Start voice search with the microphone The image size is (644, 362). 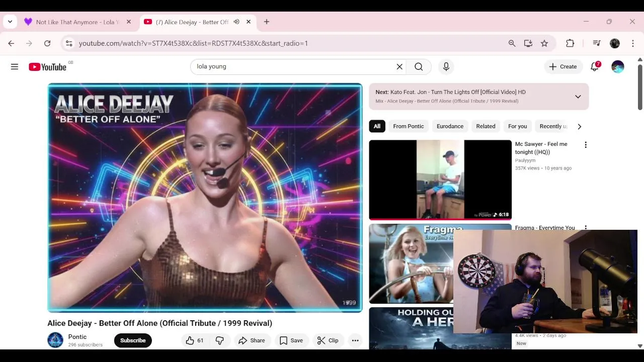click(446, 66)
